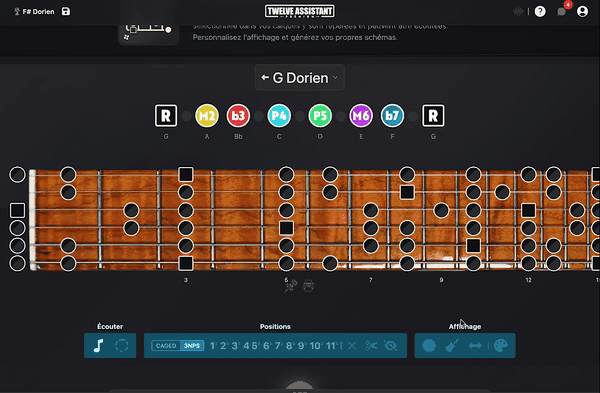
Task: Select position 3
Action: tap(235, 346)
